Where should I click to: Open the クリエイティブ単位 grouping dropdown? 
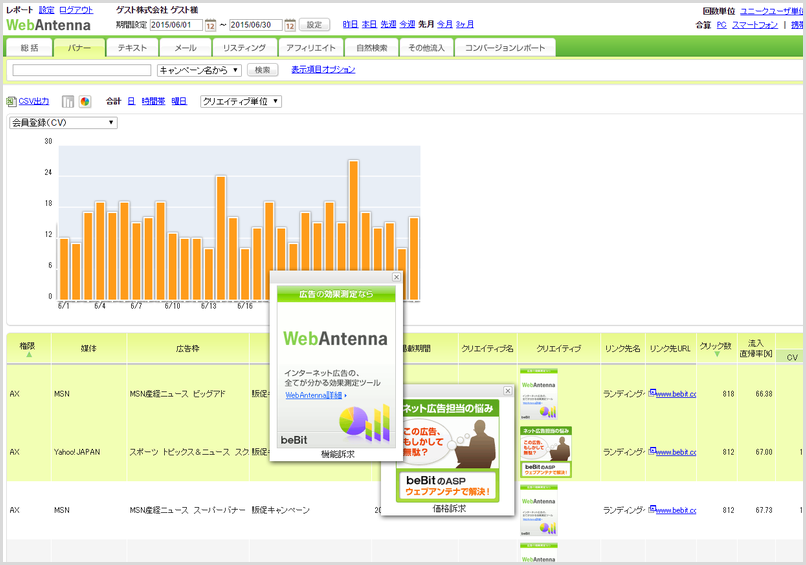point(241,102)
